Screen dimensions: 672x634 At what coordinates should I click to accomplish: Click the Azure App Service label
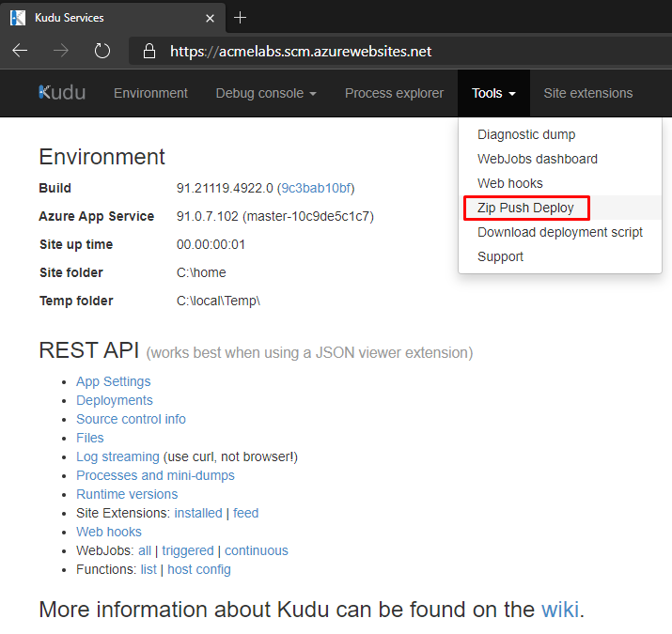[97, 216]
